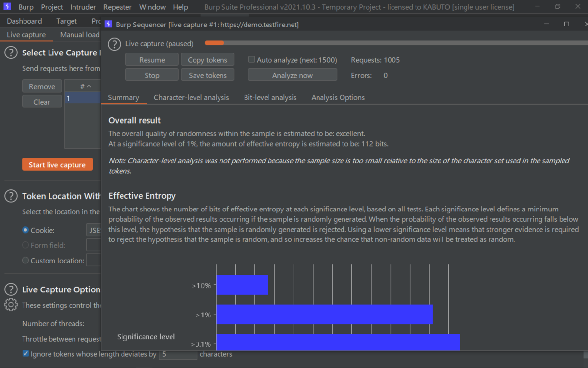The height and width of the screenshot is (368, 588).
Task: Open the Bit-level analysis tab
Action: (270, 97)
